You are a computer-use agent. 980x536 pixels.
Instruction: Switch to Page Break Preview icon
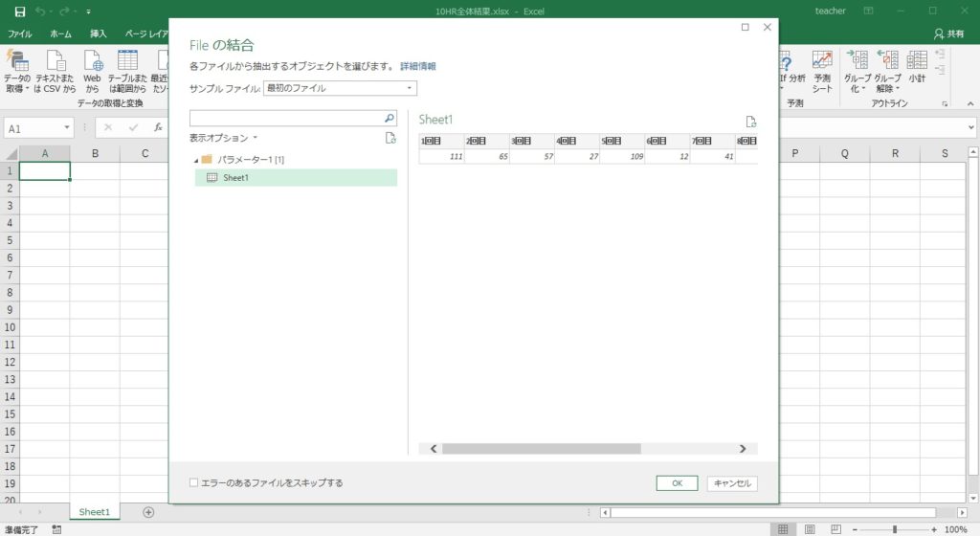pyautogui.click(x=836, y=529)
